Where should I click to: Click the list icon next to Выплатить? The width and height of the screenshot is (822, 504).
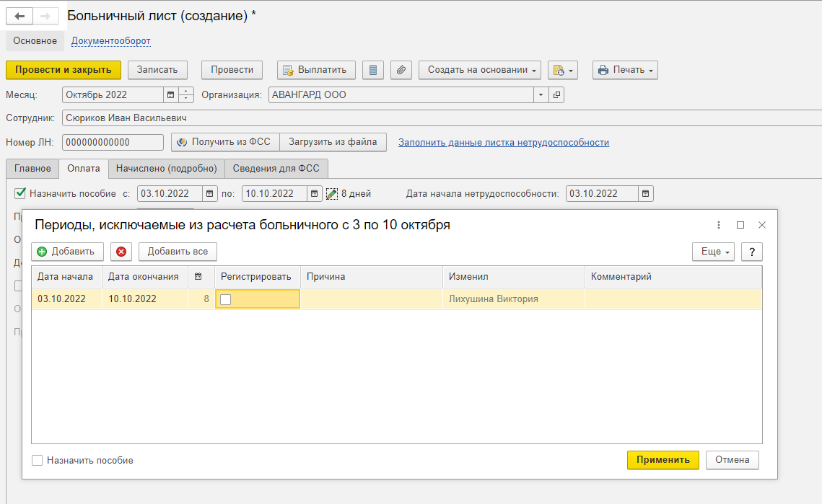[373, 70]
